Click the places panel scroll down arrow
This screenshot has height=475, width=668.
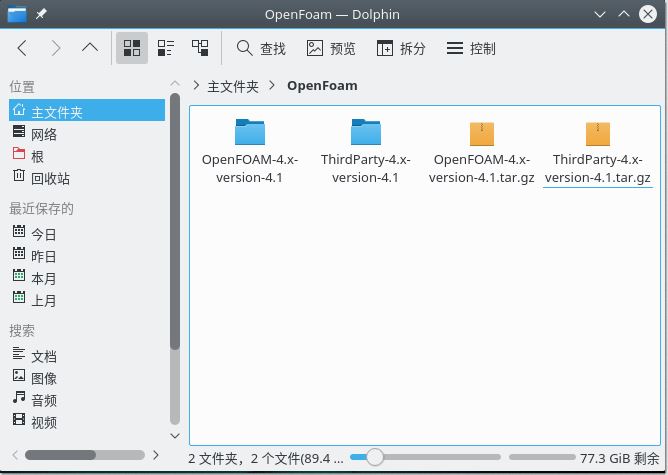pyautogui.click(x=175, y=435)
